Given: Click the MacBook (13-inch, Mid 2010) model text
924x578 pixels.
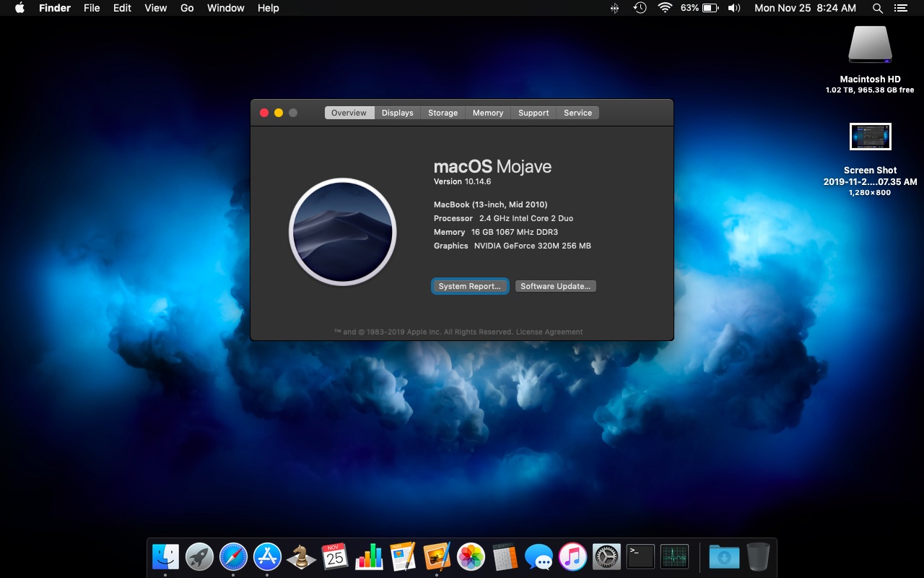Looking at the screenshot, I should click(491, 204).
